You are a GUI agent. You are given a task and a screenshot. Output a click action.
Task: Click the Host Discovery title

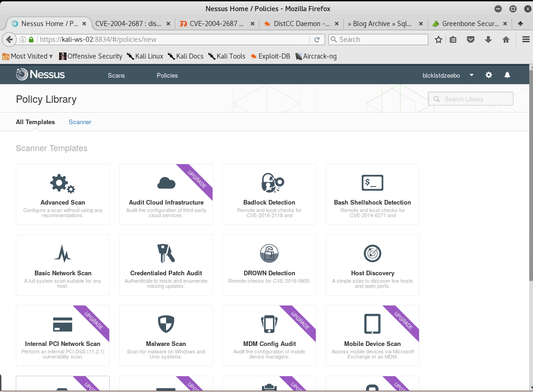tap(373, 273)
